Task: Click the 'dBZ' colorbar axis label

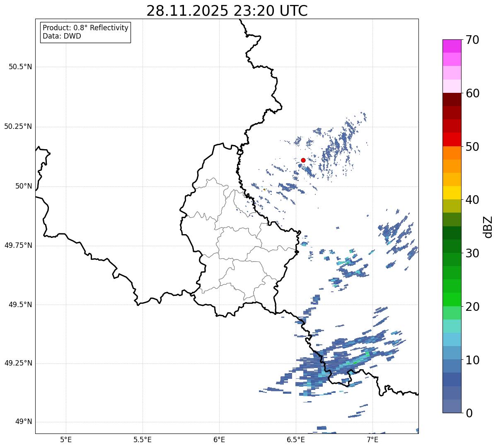Action: tap(488, 227)
